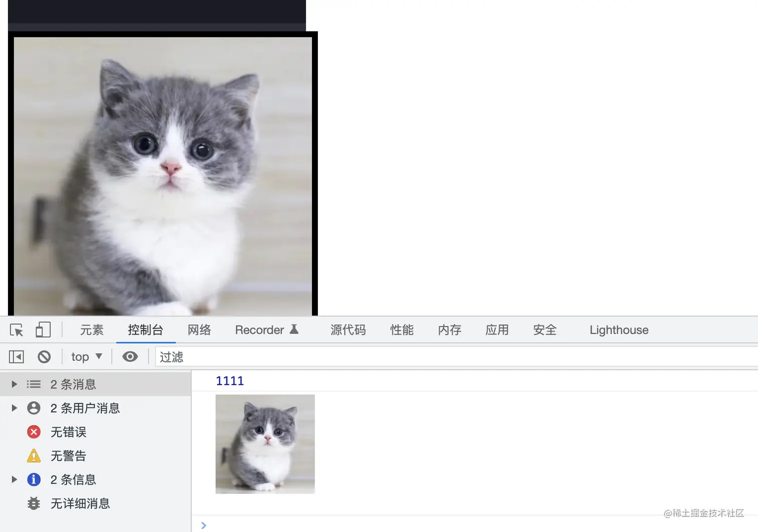Focus the 过滤 filter input
The width and height of the screenshot is (758, 532).
coord(456,357)
